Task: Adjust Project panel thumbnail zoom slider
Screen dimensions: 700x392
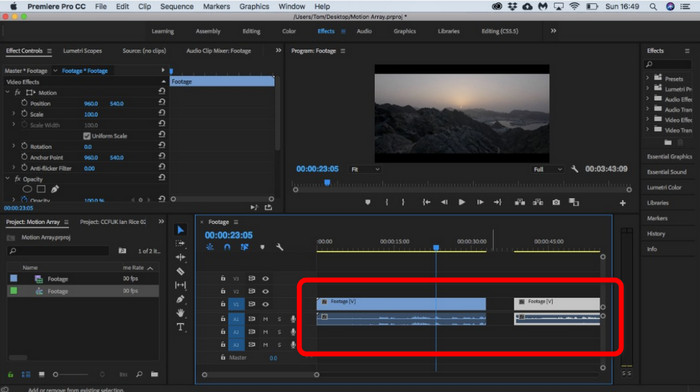Action: pos(56,374)
